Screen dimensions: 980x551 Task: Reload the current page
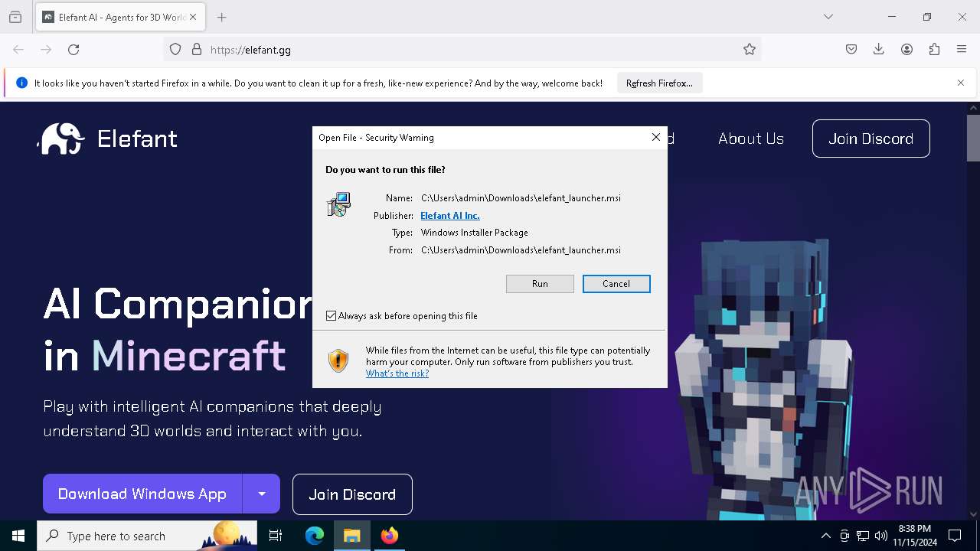(73, 50)
